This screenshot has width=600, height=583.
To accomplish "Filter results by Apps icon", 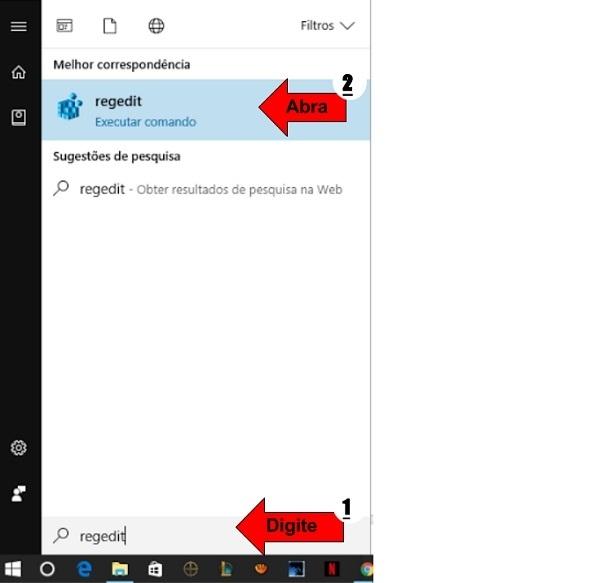I will [x=64, y=26].
